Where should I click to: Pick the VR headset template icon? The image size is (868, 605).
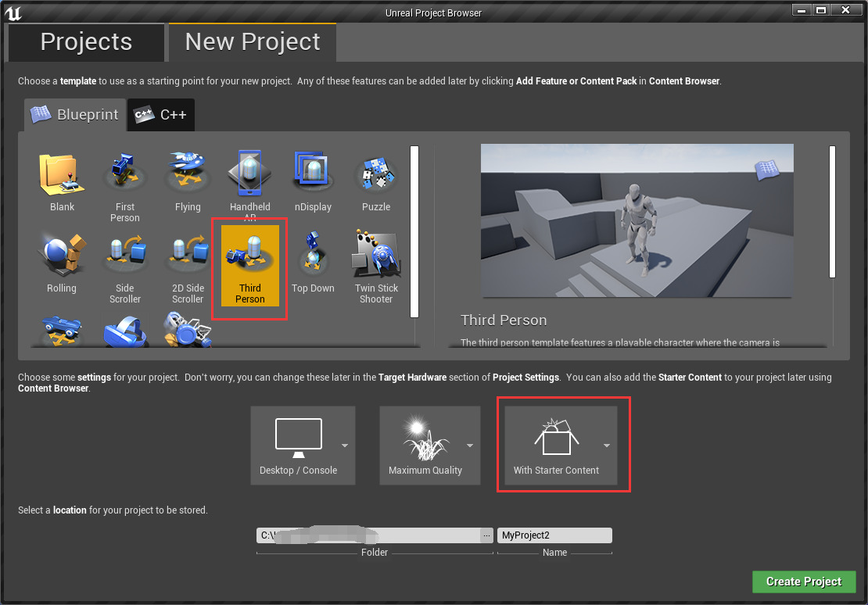(x=124, y=331)
